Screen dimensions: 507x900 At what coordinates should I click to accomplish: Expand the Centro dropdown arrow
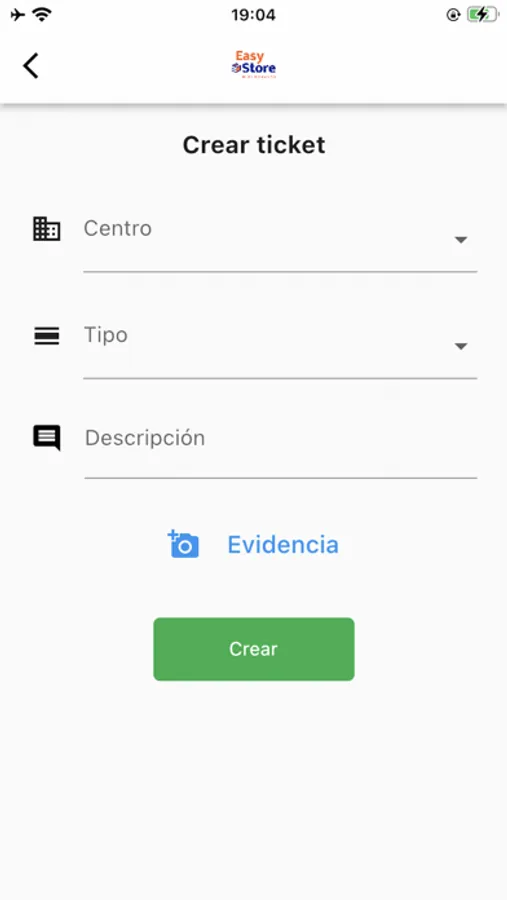pyautogui.click(x=460, y=240)
